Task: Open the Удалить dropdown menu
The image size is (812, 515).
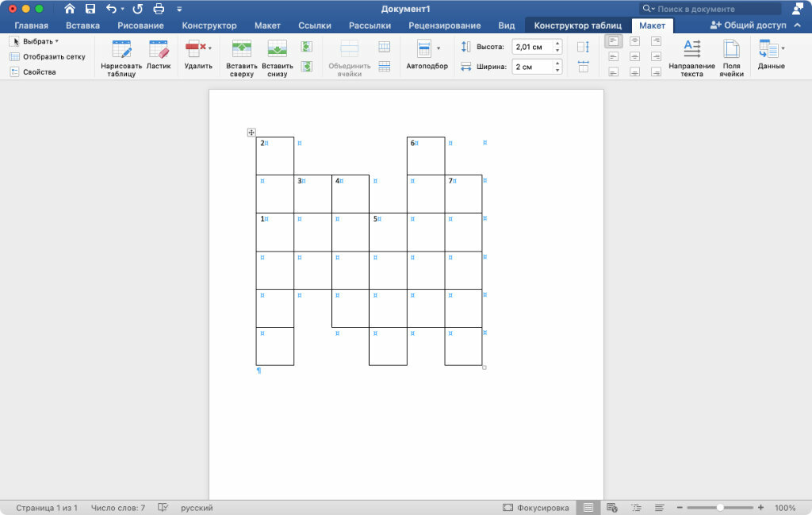Action: click(x=198, y=56)
